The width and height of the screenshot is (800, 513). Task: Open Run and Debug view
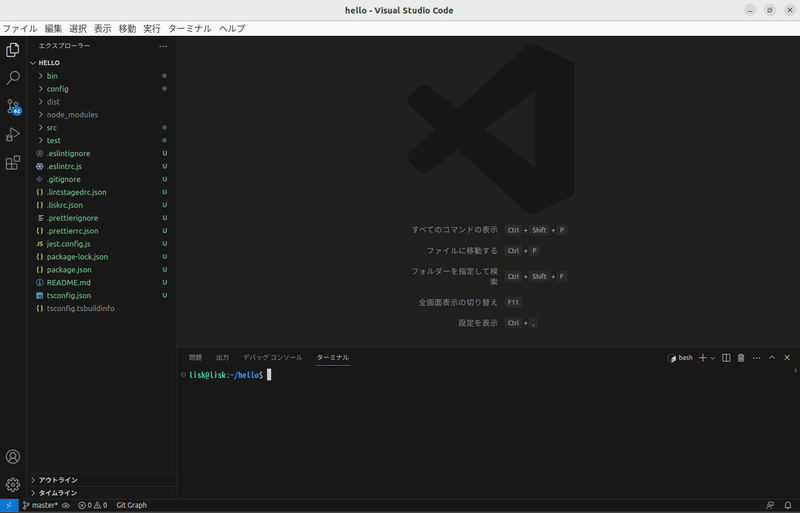13,135
